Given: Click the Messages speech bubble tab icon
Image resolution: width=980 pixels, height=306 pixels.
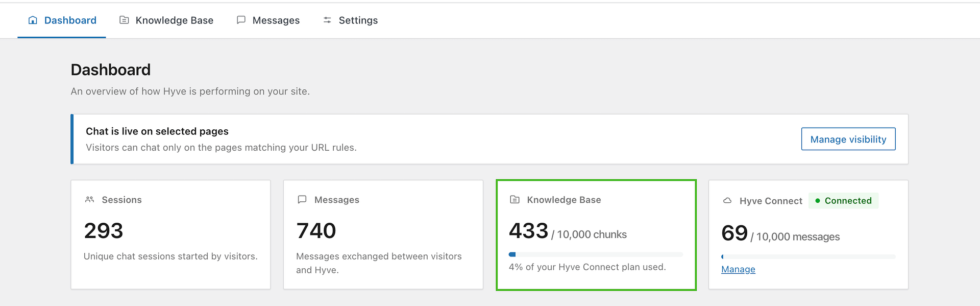Looking at the screenshot, I should point(241,20).
